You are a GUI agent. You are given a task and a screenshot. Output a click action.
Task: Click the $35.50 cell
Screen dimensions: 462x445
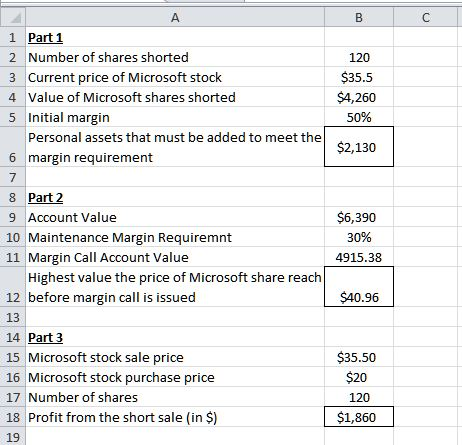pyautogui.click(x=359, y=357)
